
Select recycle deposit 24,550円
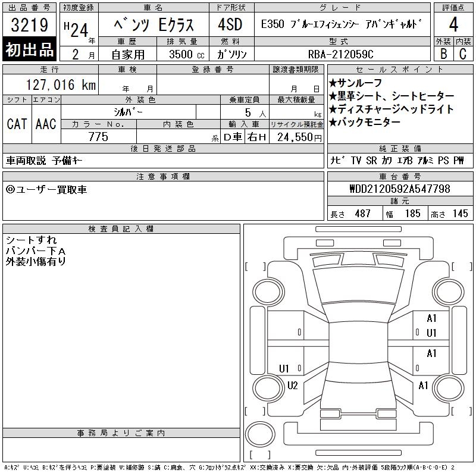tap(299, 137)
